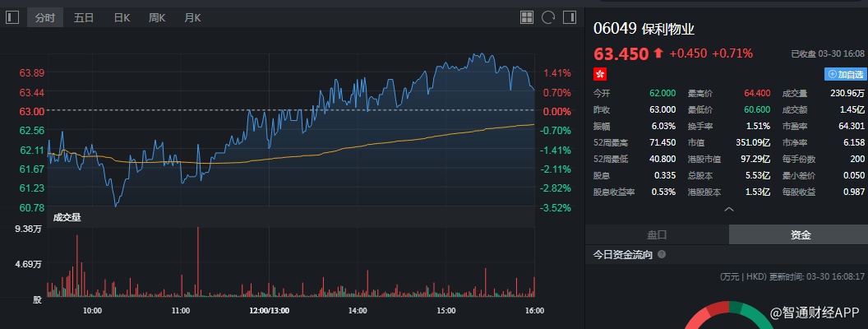
Task: Click the help icon beside 今日资金流向
Action: coord(662,255)
